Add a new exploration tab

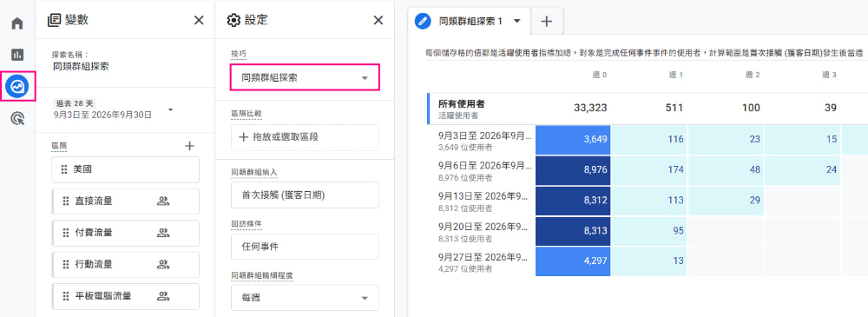click(547, 22)
